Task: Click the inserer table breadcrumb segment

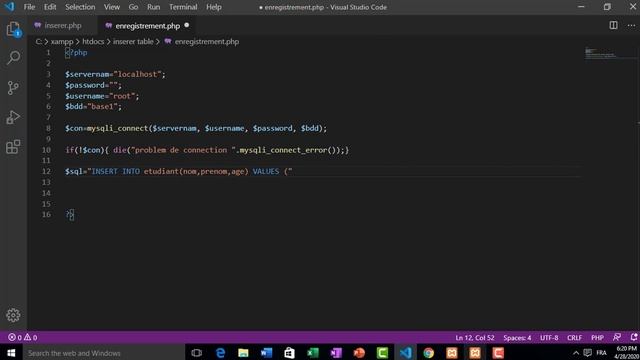Action: click(133, 42)
